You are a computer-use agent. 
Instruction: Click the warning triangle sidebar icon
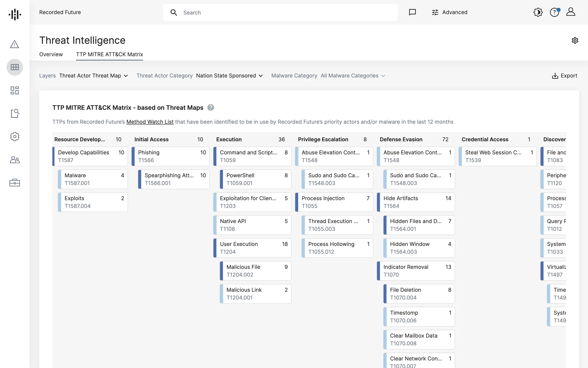point(15,43)
